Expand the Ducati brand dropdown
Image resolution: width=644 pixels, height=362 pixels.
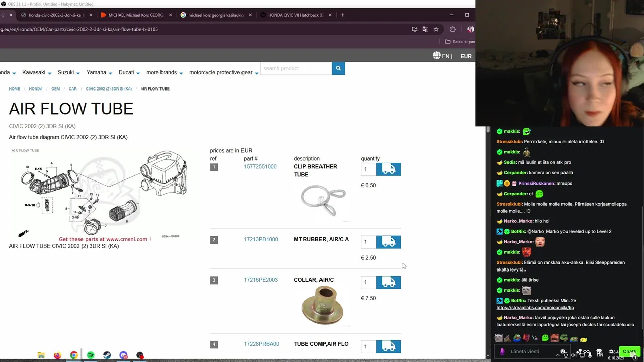click(129, 73)
